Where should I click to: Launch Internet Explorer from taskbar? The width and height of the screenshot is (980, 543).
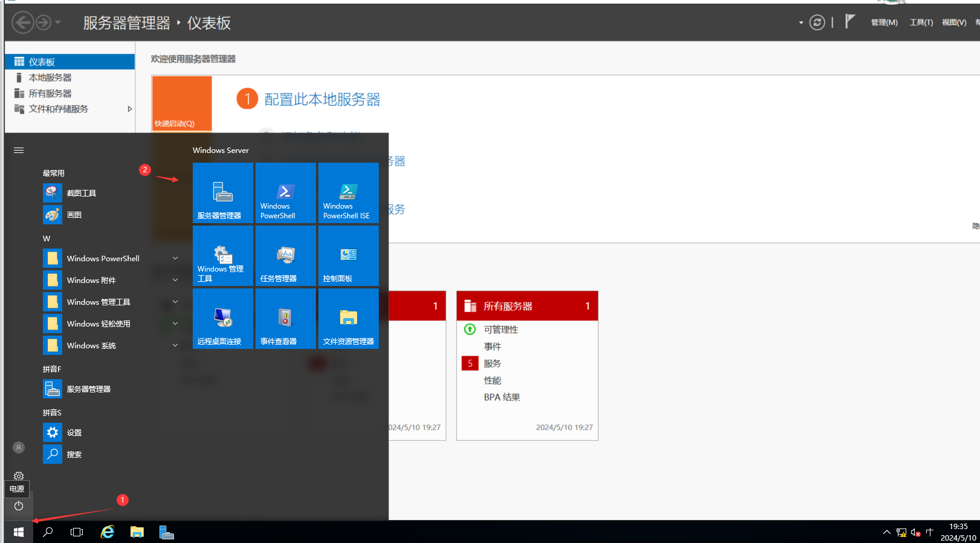[x=108, y=532]
